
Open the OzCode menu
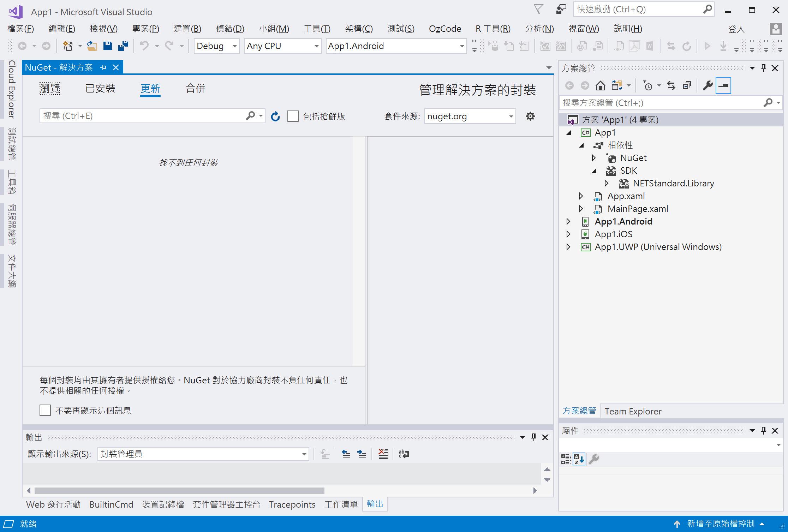[445, 29]
